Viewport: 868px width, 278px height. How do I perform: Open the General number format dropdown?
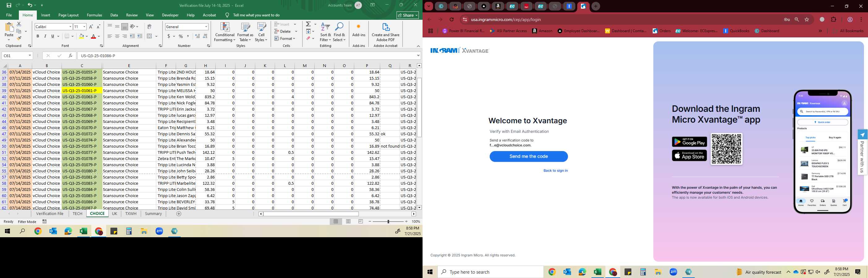tap(206, 27)
